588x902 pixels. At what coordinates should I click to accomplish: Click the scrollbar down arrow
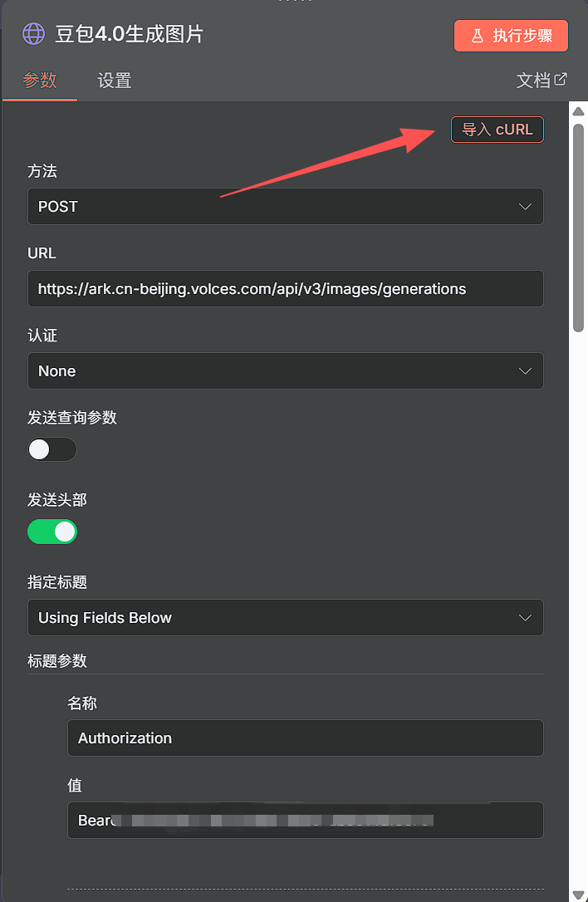click(578, 895)
